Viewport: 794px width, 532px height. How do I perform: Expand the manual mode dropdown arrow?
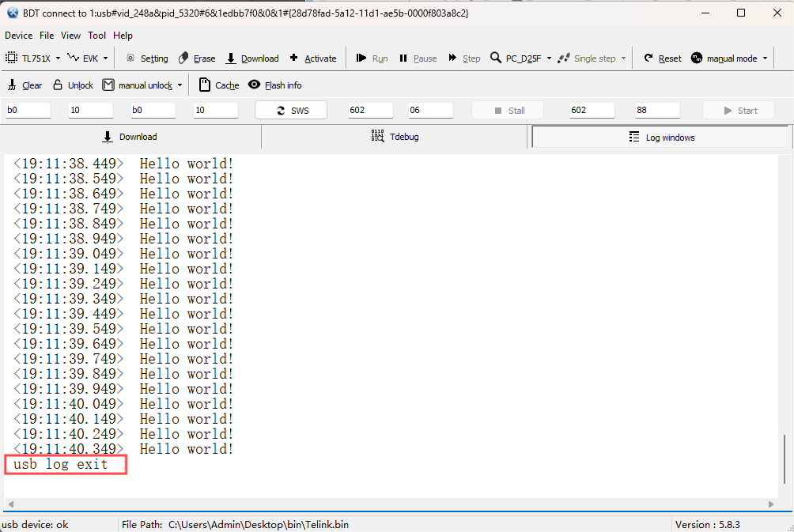766,58
